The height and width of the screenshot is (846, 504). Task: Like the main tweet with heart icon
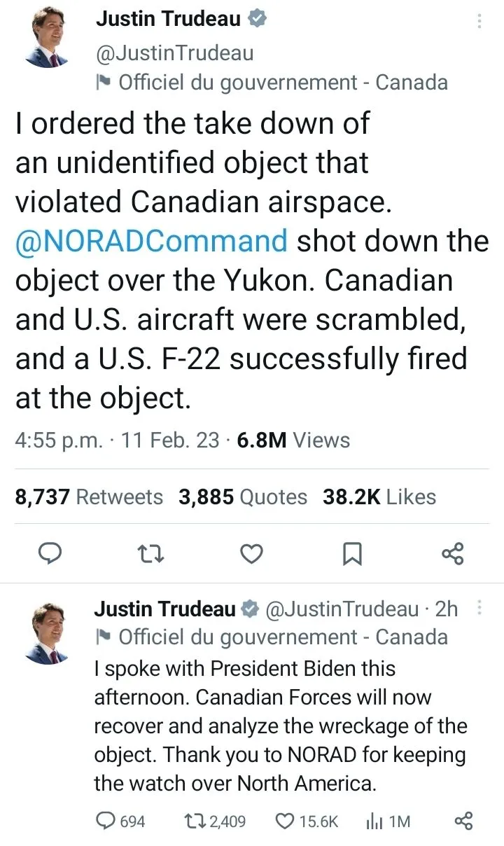pyautogui.click(x=251, y=554)
